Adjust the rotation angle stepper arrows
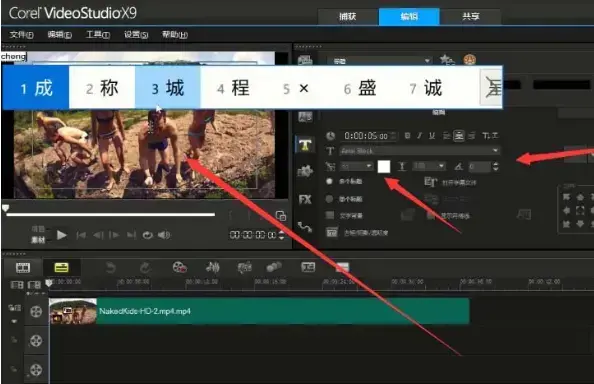 pos(496,166)
